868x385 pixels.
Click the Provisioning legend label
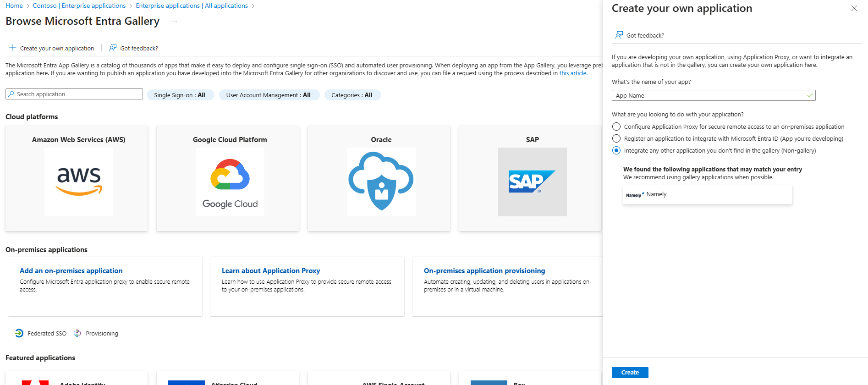coord(102,334)
